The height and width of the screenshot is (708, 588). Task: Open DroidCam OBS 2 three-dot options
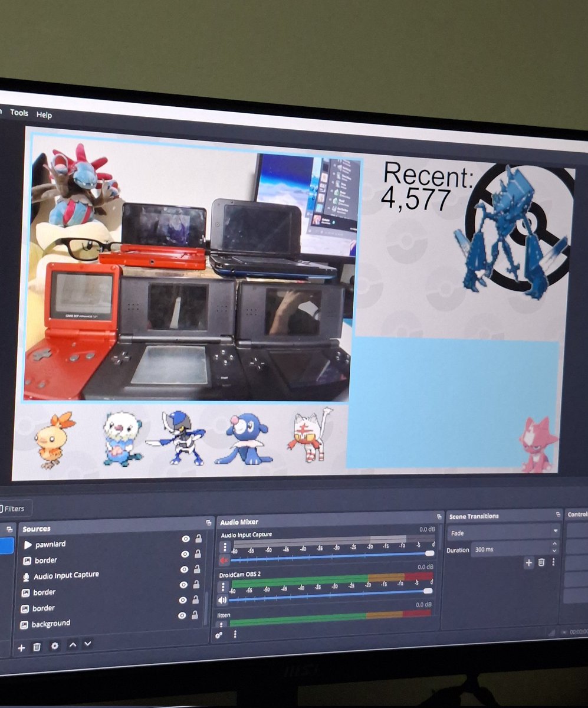223,586
